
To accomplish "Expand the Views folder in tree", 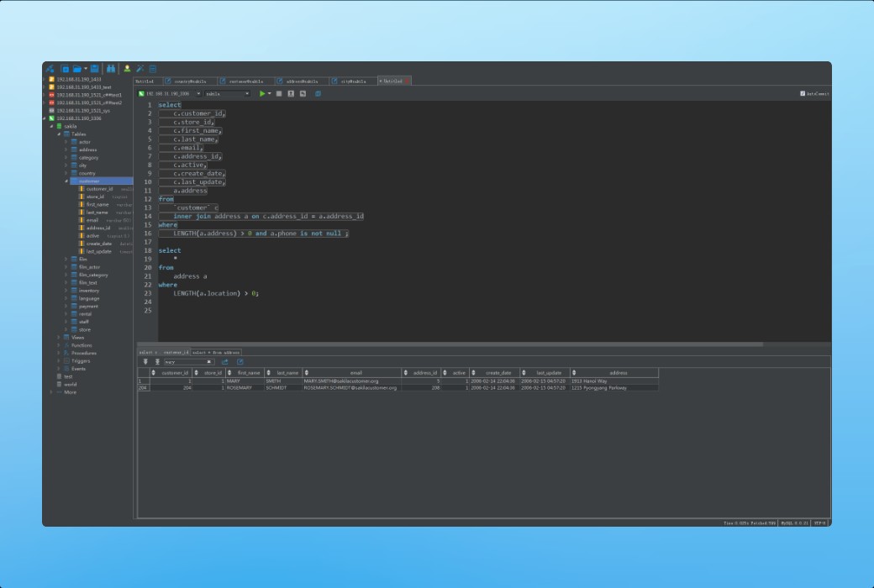I will pyautogui.click(x=59, y=338).
